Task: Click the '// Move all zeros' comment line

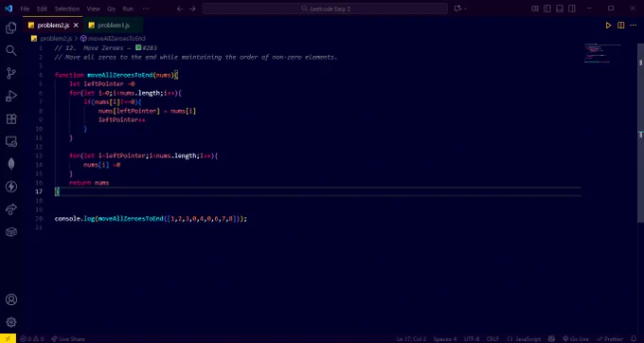Action: pyautogui.click(x=195, y=57)
